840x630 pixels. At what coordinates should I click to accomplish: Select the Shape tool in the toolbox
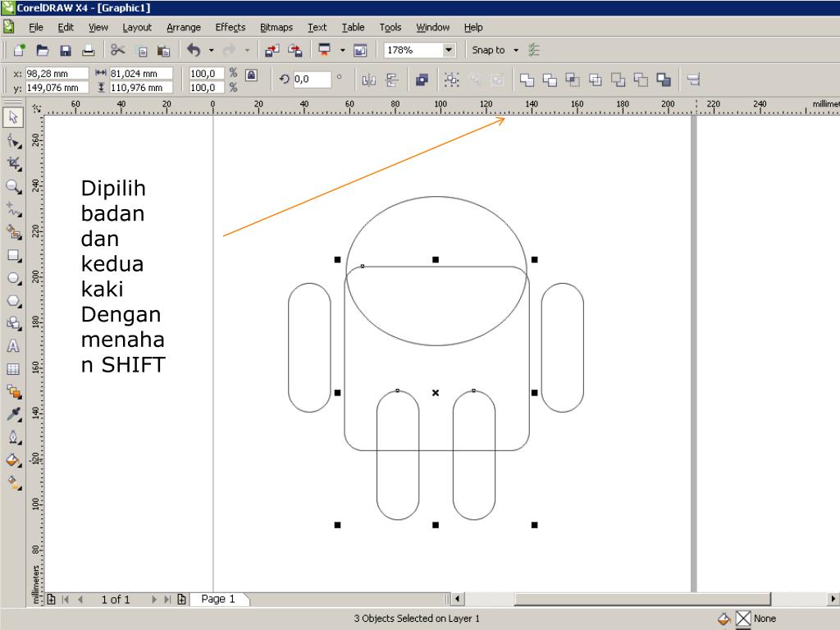tap(13, 141)
